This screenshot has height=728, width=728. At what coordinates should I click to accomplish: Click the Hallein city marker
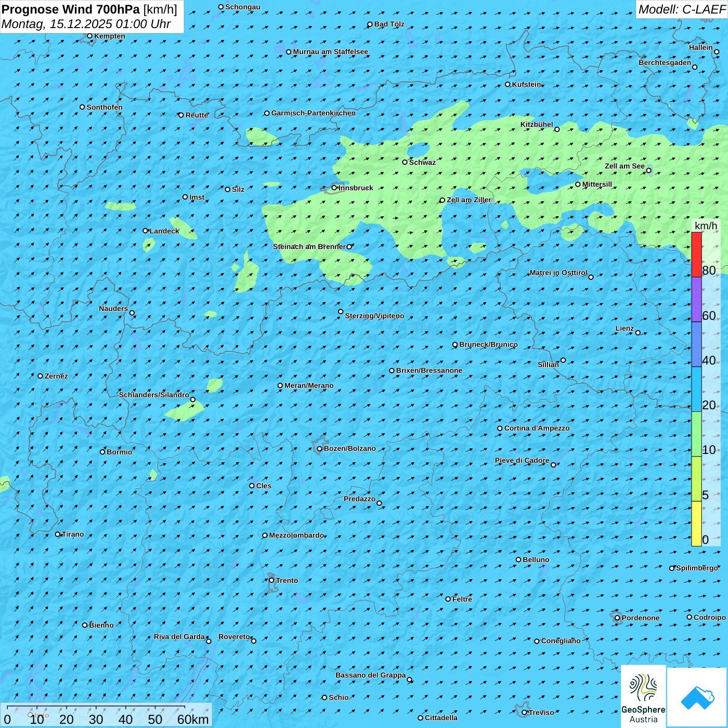717,52
